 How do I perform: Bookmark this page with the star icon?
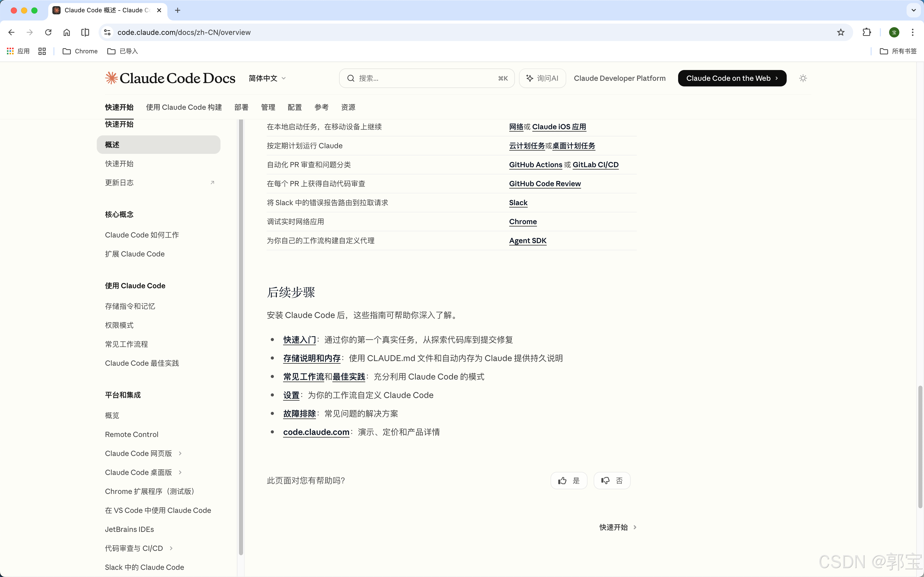(x=840, y=32)
